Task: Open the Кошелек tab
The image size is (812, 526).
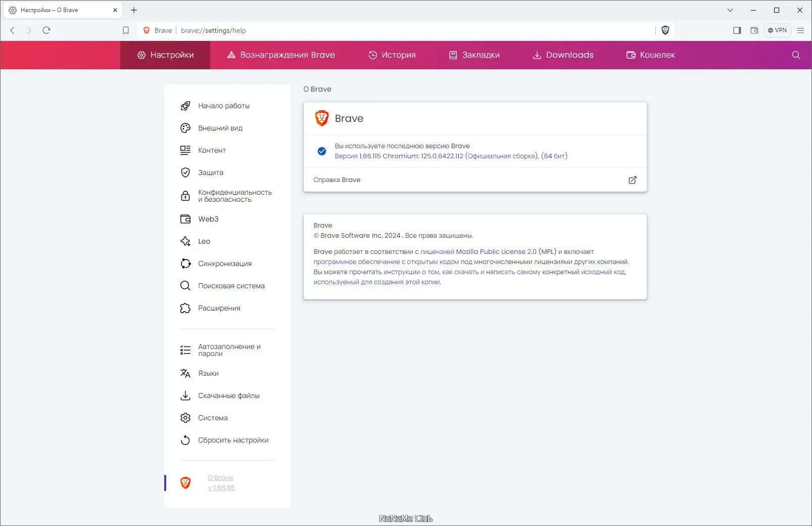Action: [x=651, y=55]
